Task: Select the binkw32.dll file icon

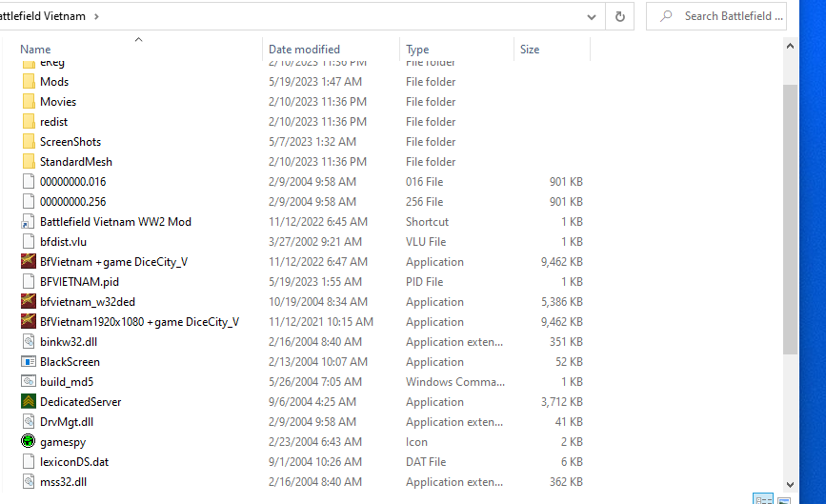Action: point(29,342)
